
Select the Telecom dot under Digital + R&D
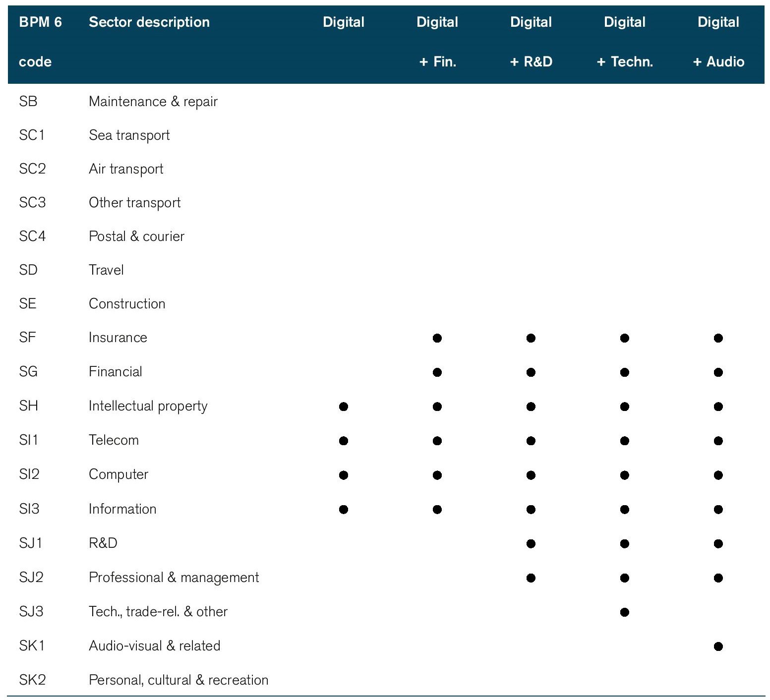(x=531, y=441)
